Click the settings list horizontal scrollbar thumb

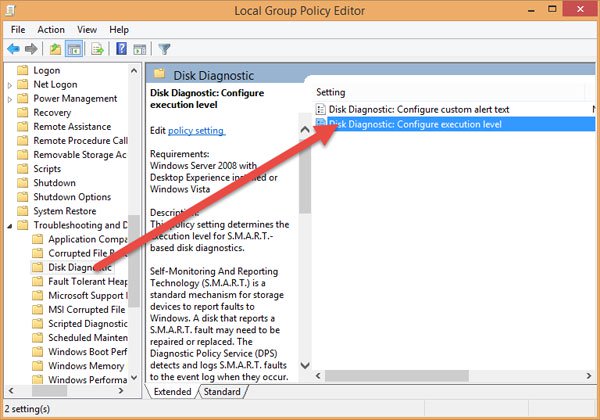pos(397,376)
